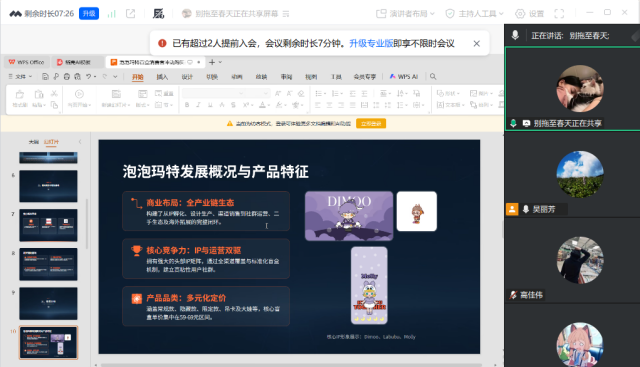The image size is (640, 367).
Task: Open WPS AI in ribbon
Action: point(404,76)
